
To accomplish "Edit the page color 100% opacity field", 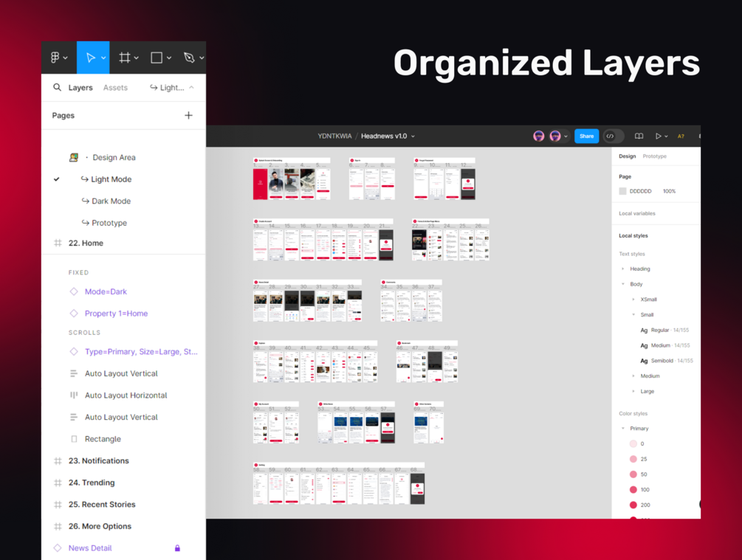I will (x=669, y=191).
